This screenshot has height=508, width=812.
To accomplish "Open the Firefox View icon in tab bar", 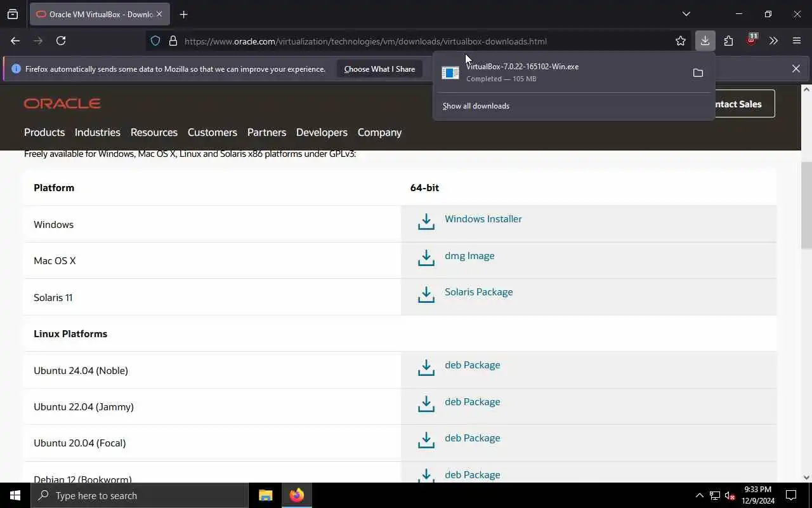I will 13,14.
